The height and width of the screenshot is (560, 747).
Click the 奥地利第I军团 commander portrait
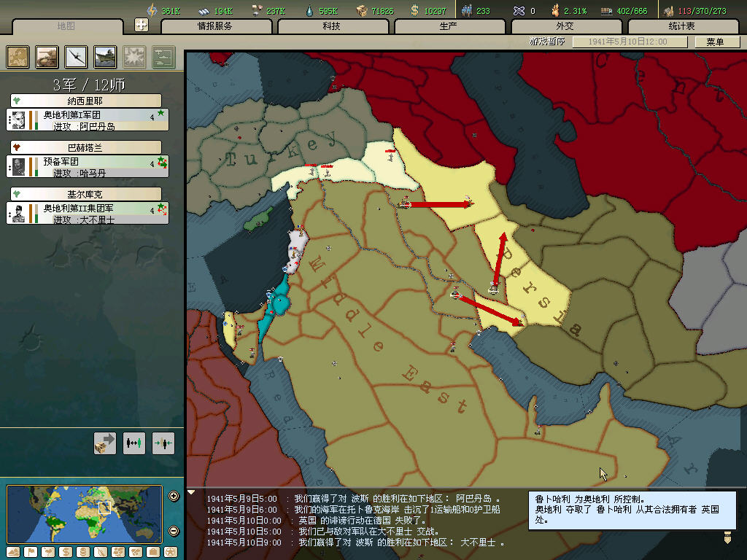coord(18,120)
